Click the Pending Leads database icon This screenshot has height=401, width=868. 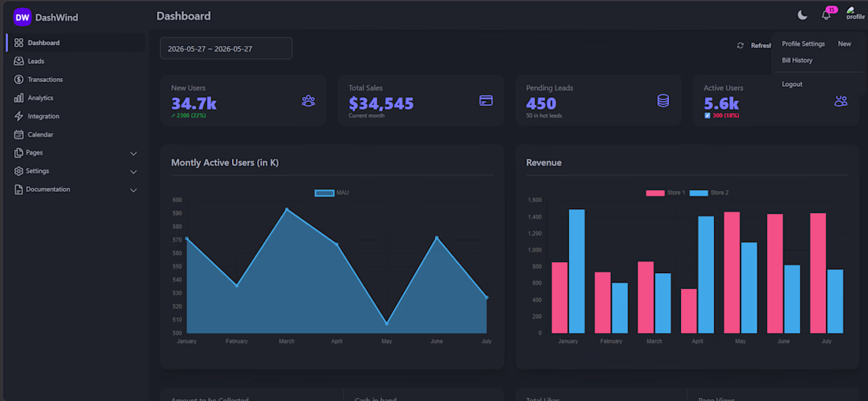click(663, 101)
